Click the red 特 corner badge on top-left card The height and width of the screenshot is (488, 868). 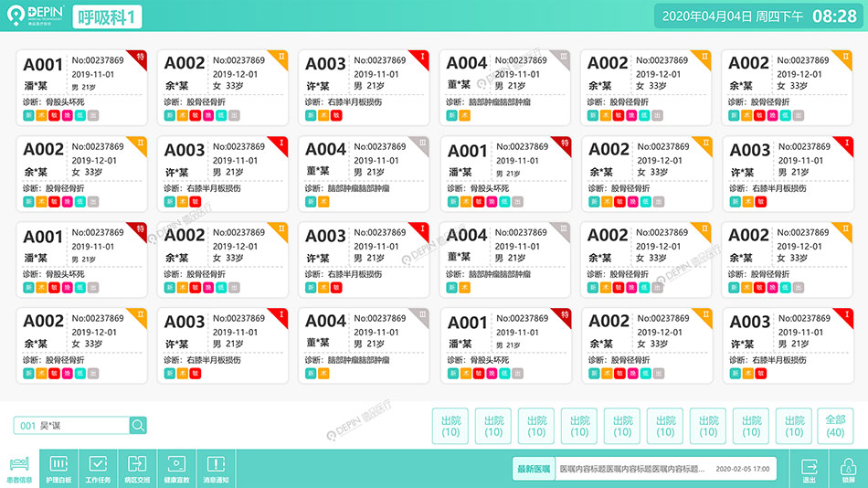coord(140,57)
